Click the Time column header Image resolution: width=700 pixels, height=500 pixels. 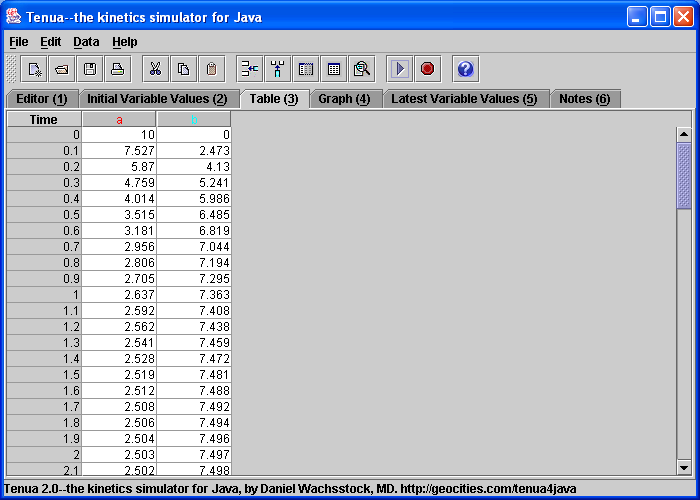pos(44,119)
